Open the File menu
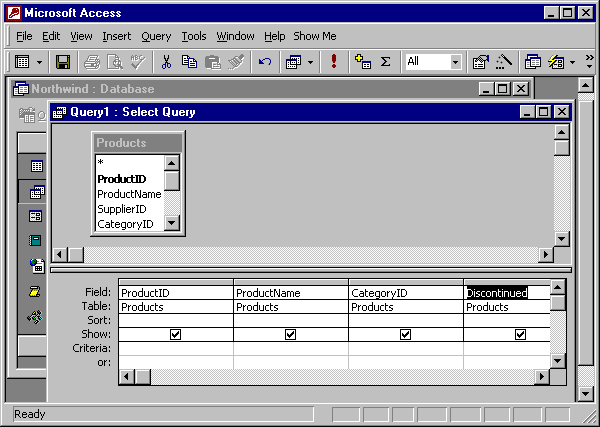This screenshot has width=600, height=427. [x=24, y=36]
